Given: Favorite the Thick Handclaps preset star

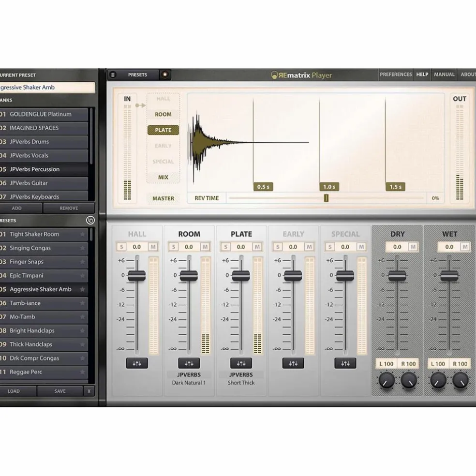Looking at the screenshot, I should point(82,344).
